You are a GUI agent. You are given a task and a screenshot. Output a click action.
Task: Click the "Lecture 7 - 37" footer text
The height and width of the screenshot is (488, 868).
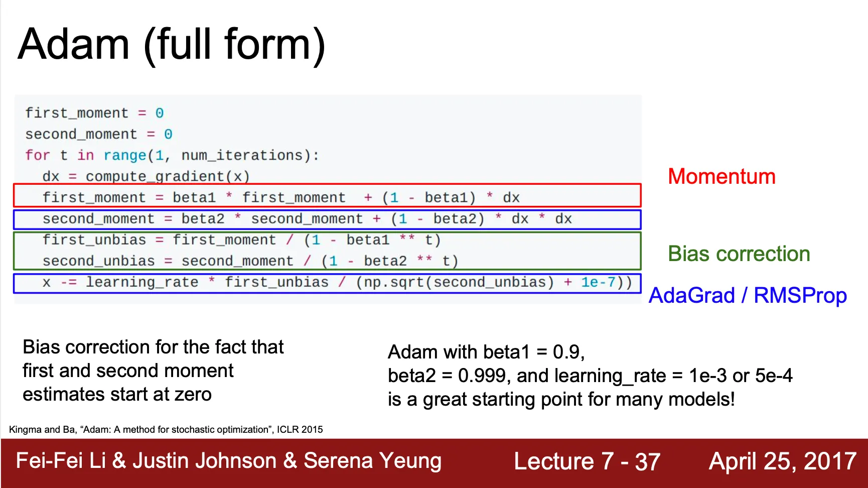pos(587,461)
